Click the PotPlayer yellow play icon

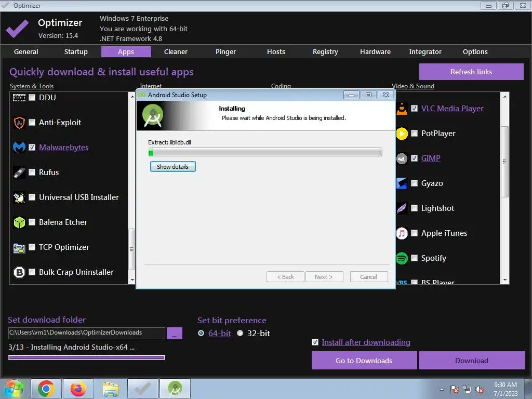402,134
